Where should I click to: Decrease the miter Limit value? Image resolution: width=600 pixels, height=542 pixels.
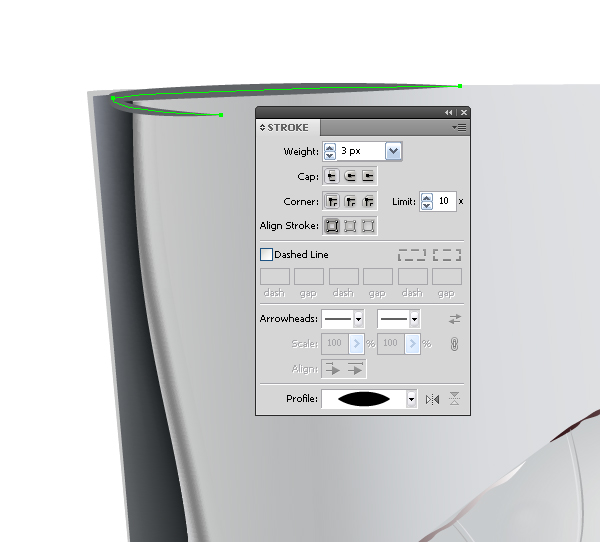(x=426, y=206)
